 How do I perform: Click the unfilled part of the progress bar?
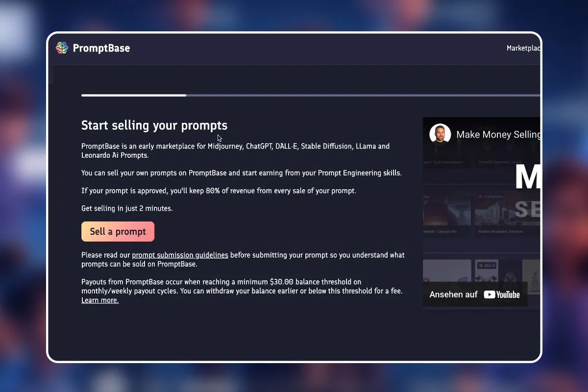[x=363, y=95]
